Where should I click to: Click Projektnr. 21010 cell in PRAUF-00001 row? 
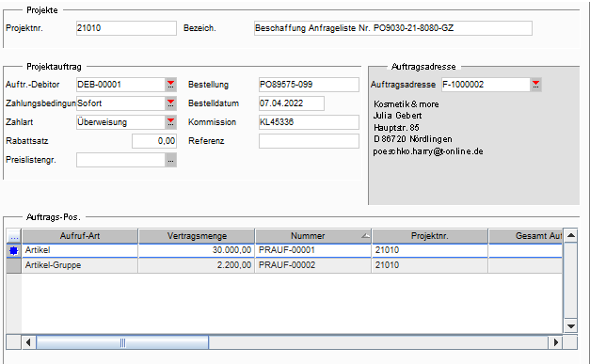point(430,250)
